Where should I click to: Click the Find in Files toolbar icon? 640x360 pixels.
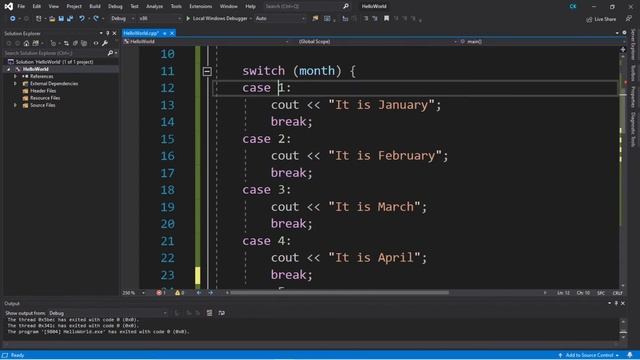pos(315,19)
